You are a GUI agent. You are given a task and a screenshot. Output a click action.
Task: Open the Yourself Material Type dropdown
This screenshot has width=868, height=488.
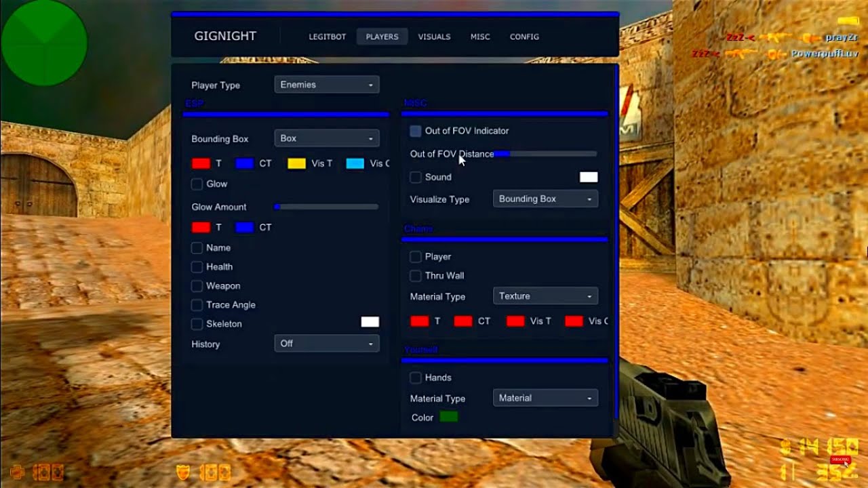click(x=545, y=399)
